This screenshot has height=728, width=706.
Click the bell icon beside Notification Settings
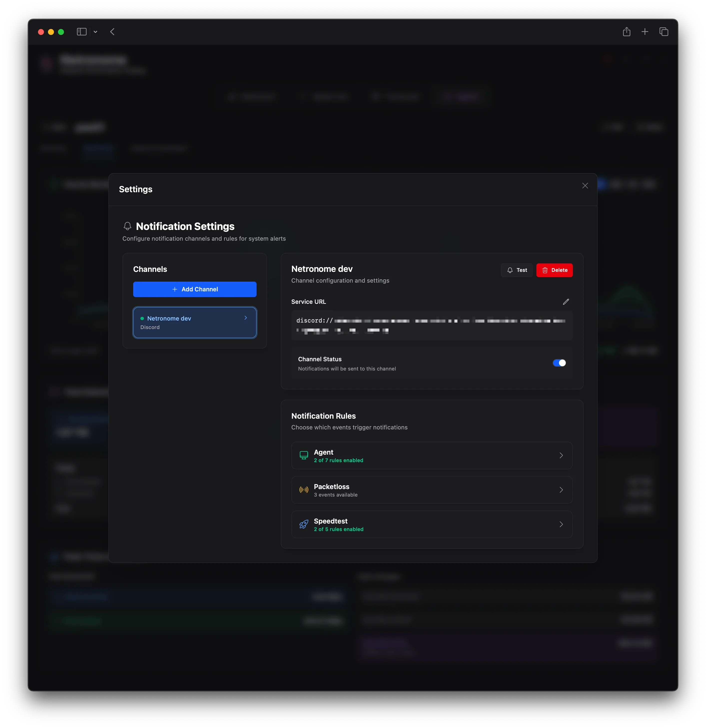[127, 226]
